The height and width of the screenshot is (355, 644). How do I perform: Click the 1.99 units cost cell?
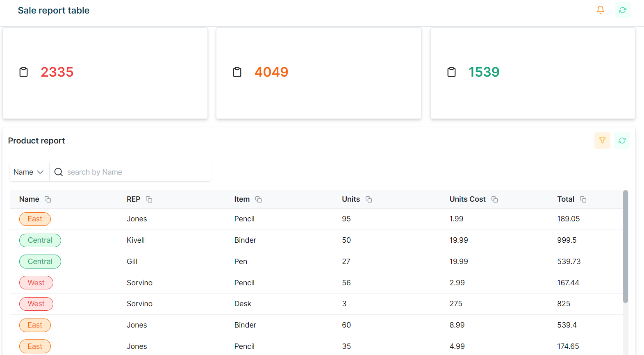[457, 219]
